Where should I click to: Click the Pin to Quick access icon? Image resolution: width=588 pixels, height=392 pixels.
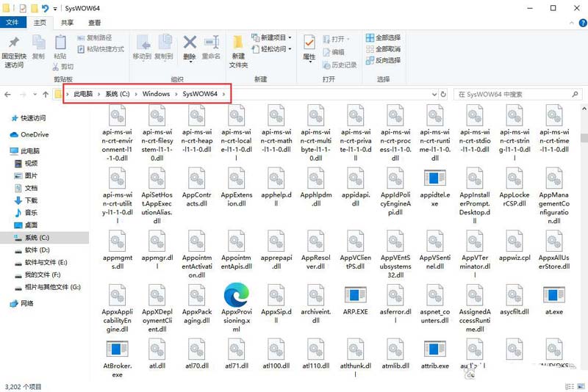pos(14,43)
